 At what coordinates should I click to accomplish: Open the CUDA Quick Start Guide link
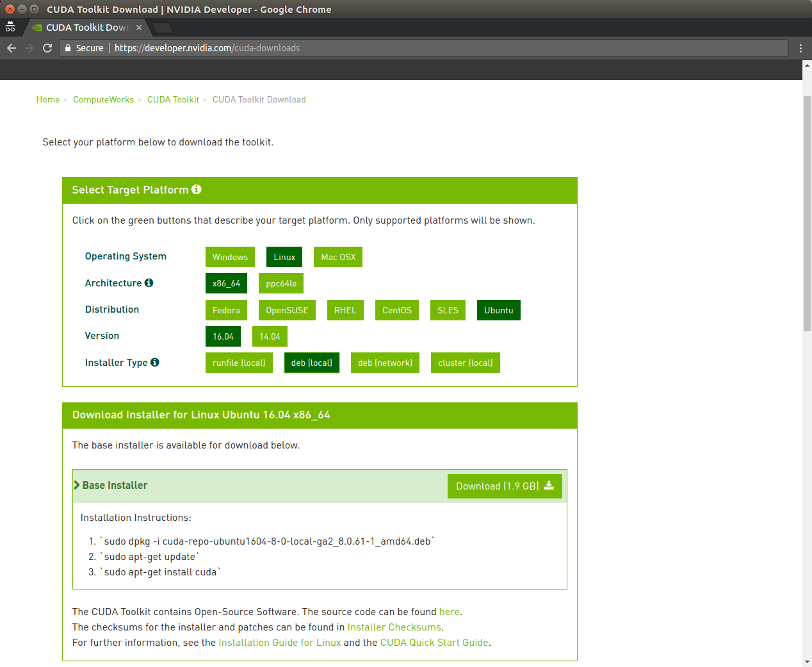(434, 643)
